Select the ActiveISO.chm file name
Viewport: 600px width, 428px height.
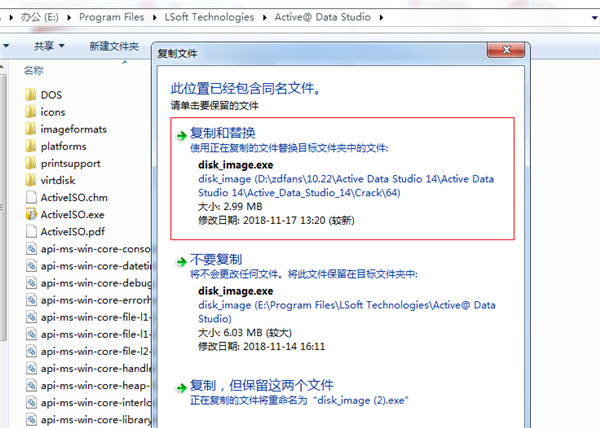(74, 198)
